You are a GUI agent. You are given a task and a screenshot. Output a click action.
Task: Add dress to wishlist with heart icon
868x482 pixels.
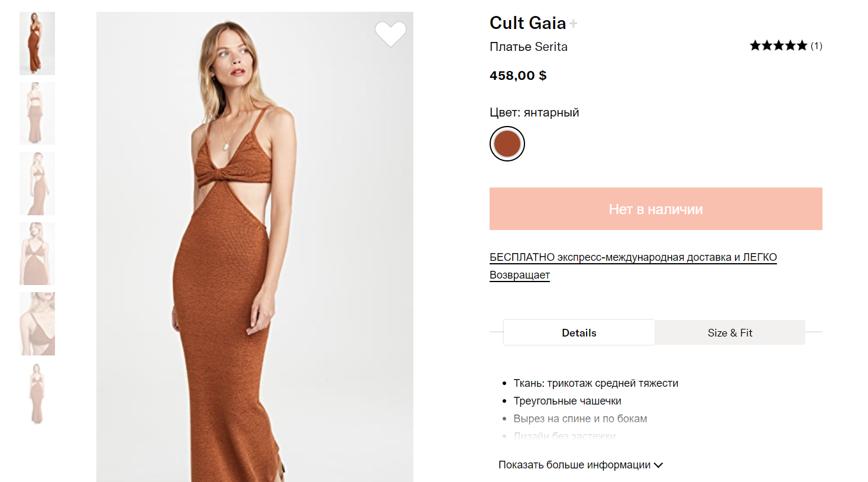click(x=390, y=34)
